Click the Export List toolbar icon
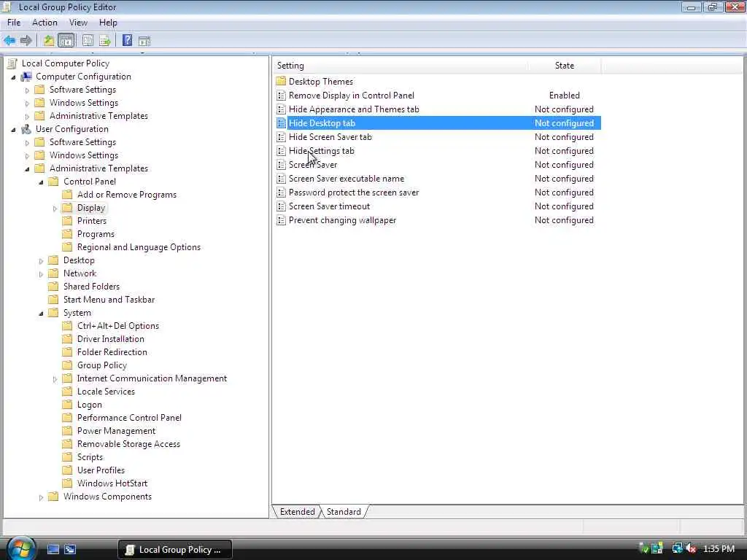Screen dimensions: 747x560 (105, 41)
